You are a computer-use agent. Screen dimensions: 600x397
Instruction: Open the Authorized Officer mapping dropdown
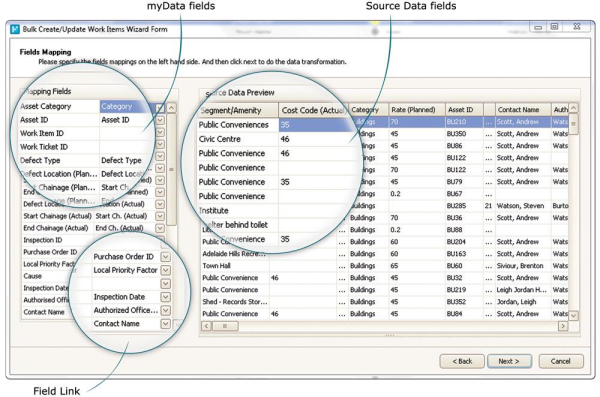point(165,310)
